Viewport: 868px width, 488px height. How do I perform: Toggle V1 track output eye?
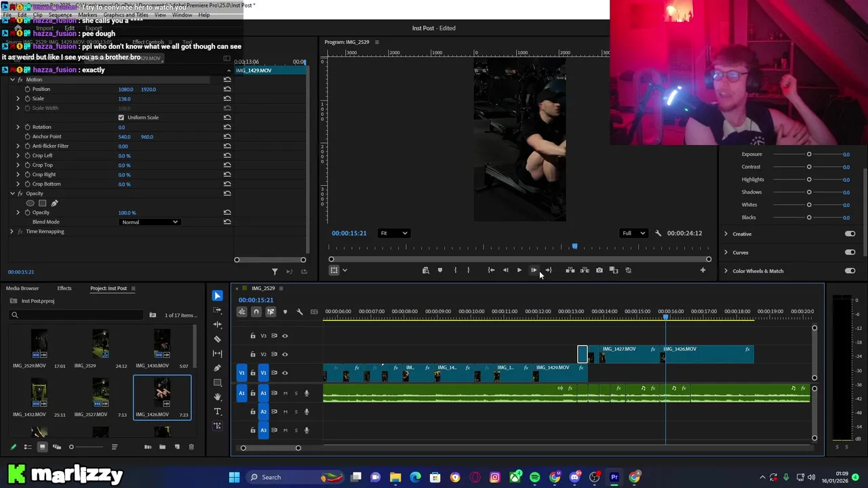coord(285,373)
